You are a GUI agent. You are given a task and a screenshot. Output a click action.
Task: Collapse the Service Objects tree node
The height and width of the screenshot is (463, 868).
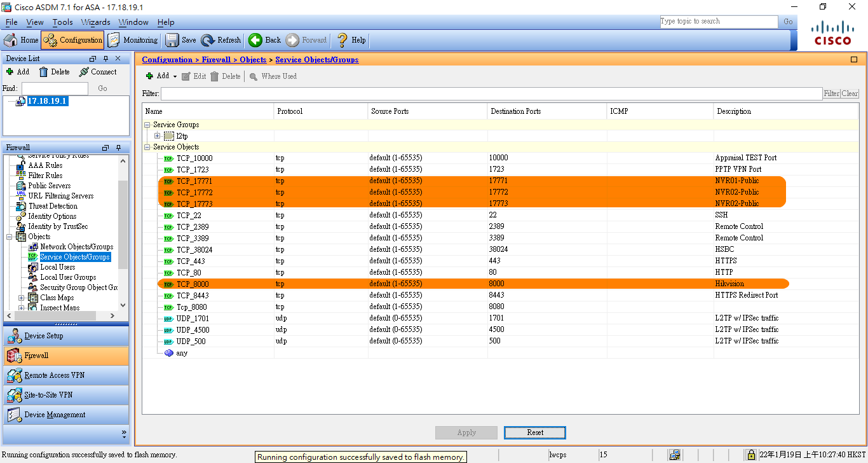tap(147, 147)
